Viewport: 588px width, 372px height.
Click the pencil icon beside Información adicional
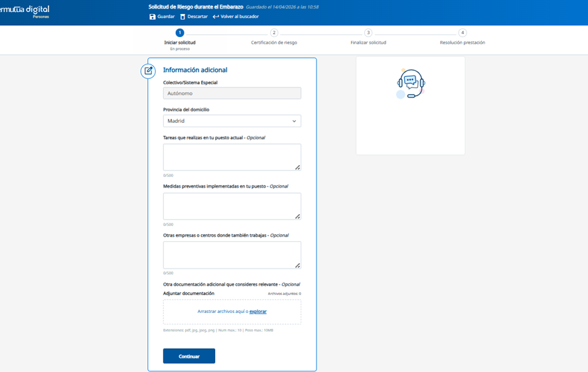(x=148, y=70)
